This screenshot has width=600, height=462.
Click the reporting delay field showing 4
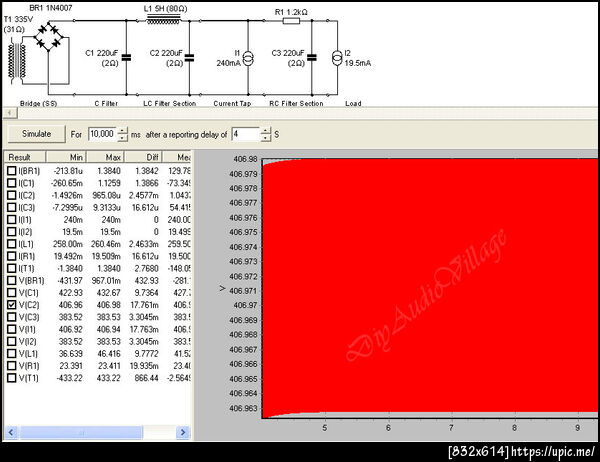246,134
